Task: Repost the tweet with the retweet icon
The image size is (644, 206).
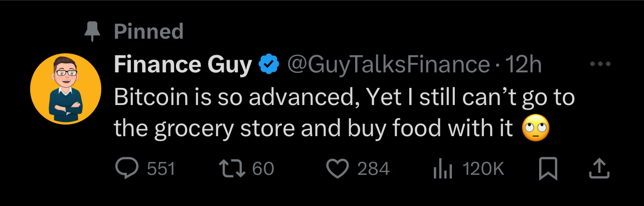Action: (x=234, y=169)
